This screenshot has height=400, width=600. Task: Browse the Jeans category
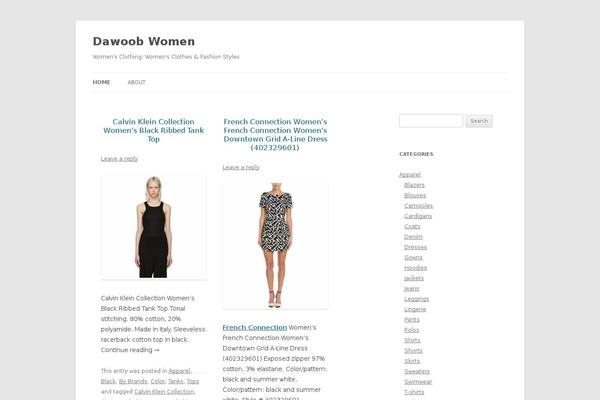click(x=412, y=288)
